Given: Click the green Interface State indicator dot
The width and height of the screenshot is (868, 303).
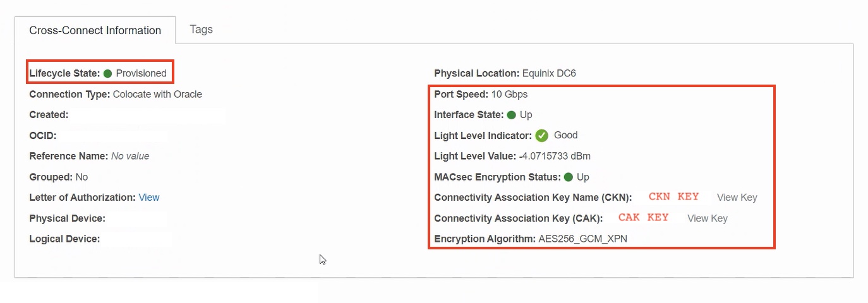Looking at the screenshot, I should point(511,115).
